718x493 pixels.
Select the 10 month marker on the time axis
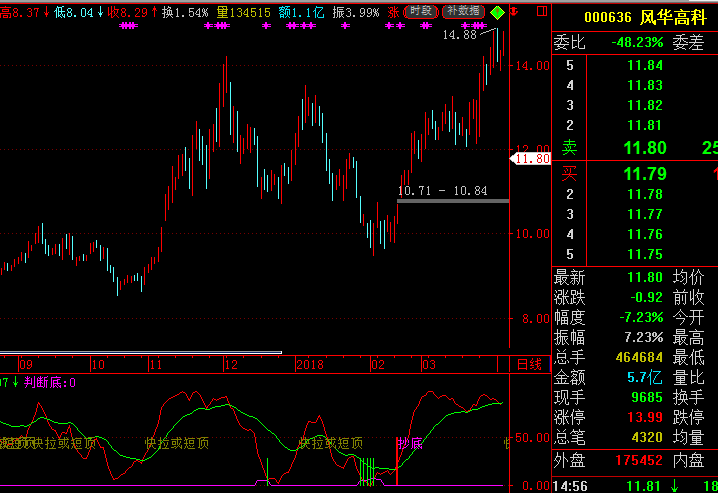[98, 365]
